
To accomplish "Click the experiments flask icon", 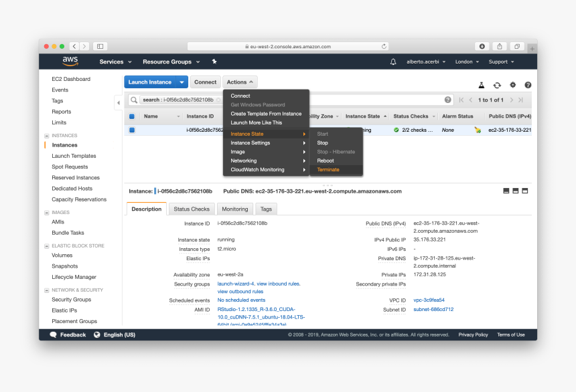I will [x=481, y=85].
